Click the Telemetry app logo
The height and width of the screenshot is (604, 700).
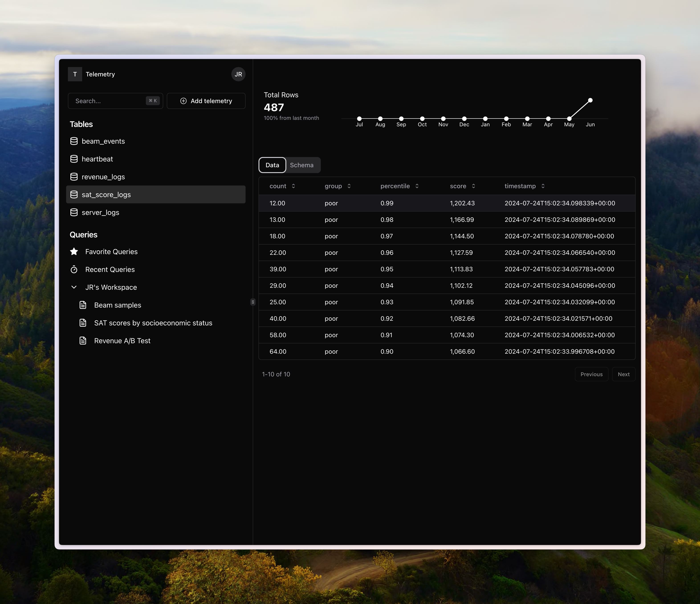pos(75,74)
